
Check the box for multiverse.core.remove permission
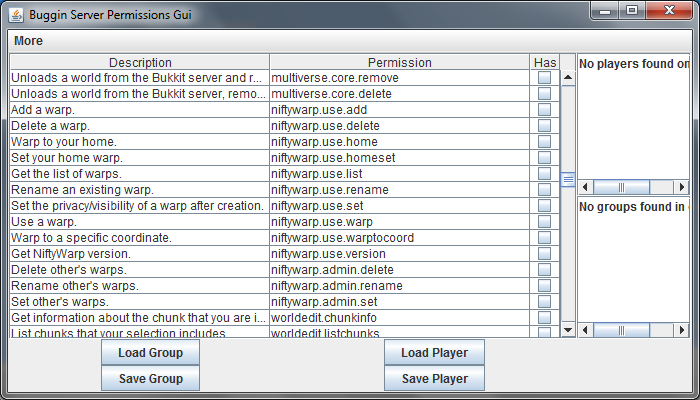tap(544, 78)
